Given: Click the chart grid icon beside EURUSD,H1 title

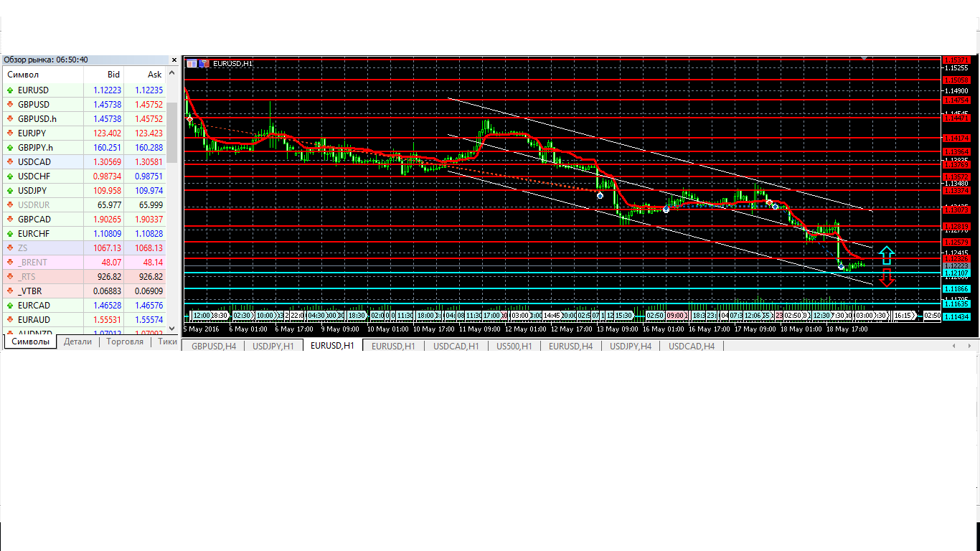Looking at the screenshot, I should (x=192, y=63).
